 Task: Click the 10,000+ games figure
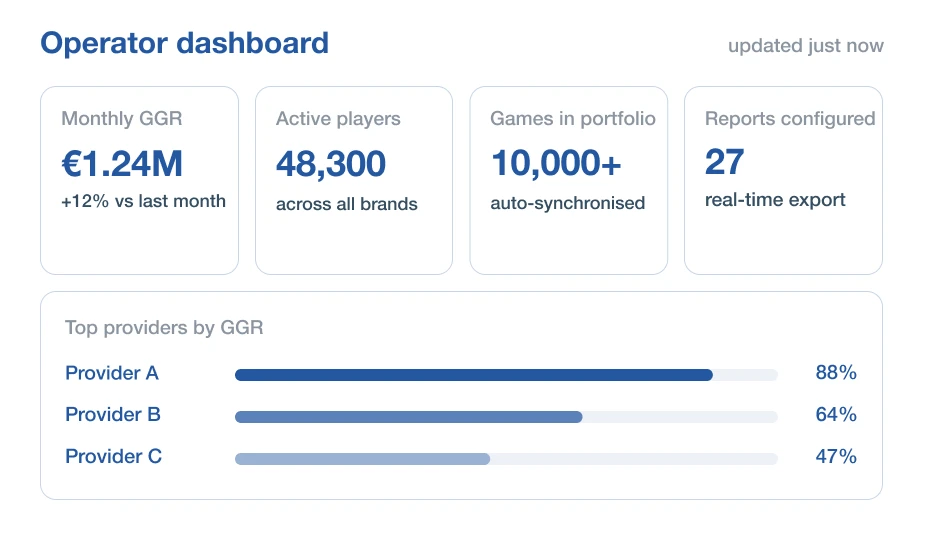pyautogui.click(x=556, y=164)
